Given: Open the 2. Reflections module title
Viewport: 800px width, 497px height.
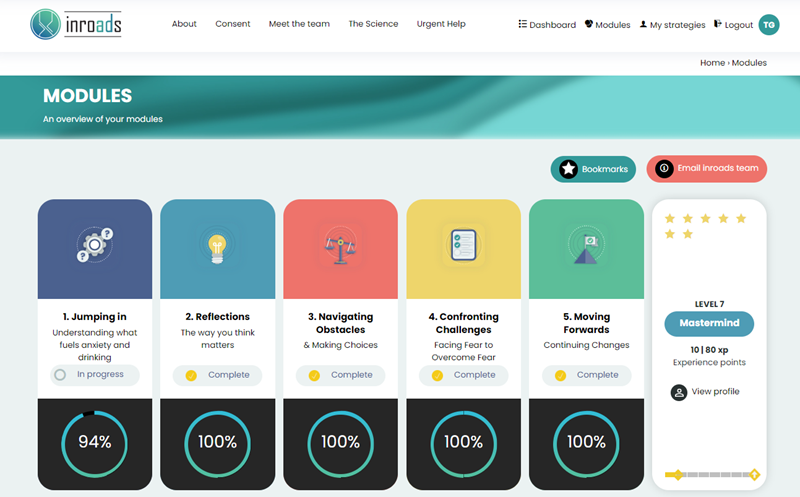Looking at the screenshot, I should click(x=218, y=316).
